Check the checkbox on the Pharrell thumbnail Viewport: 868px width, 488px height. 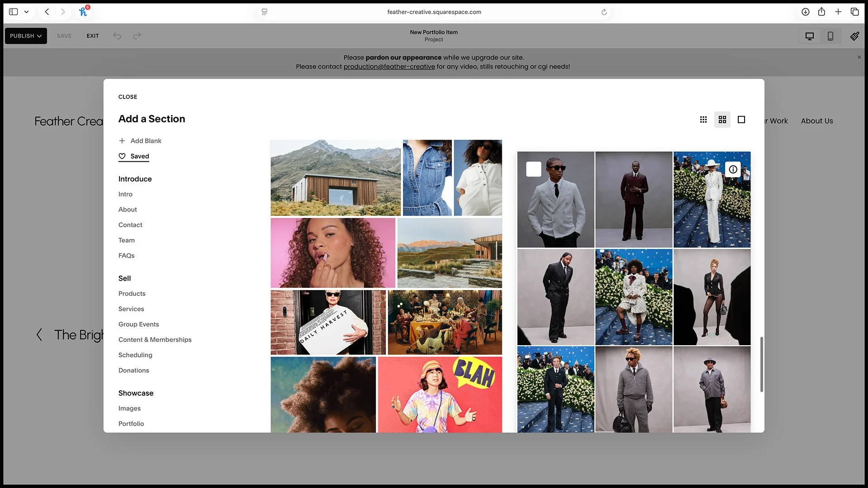tap(533, 169)
